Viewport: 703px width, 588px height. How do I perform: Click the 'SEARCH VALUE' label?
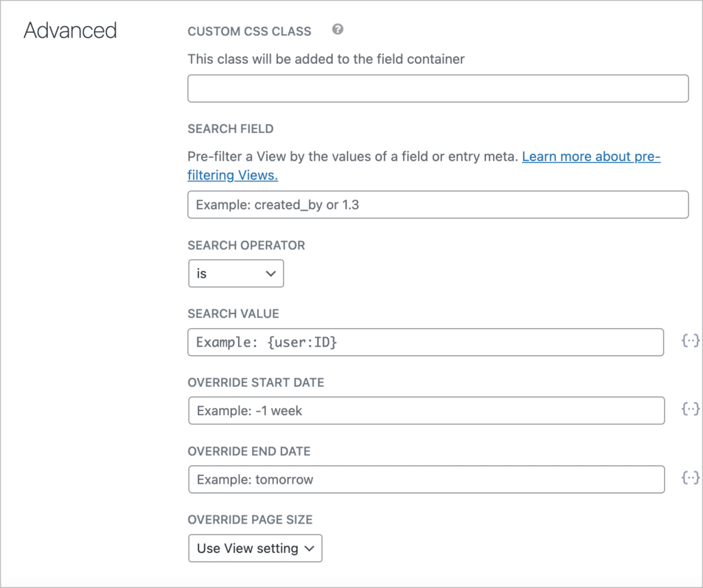point(233,314)
